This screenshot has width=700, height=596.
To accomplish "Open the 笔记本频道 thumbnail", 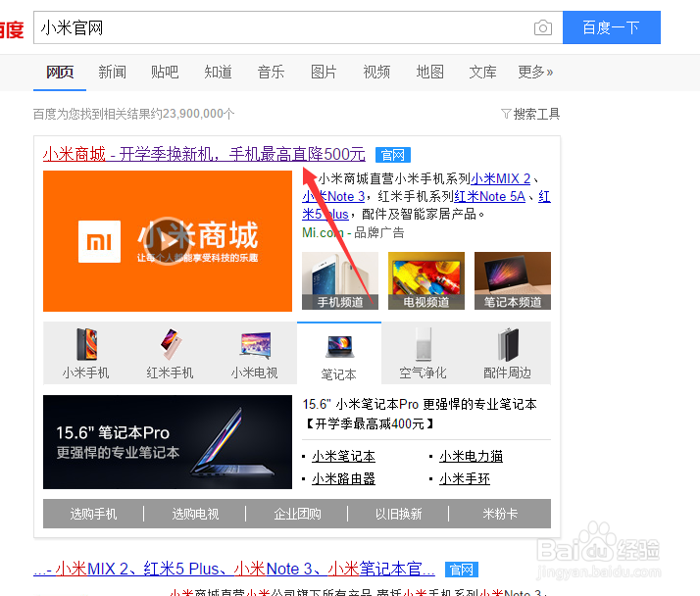I will click(x=513, y=280).
